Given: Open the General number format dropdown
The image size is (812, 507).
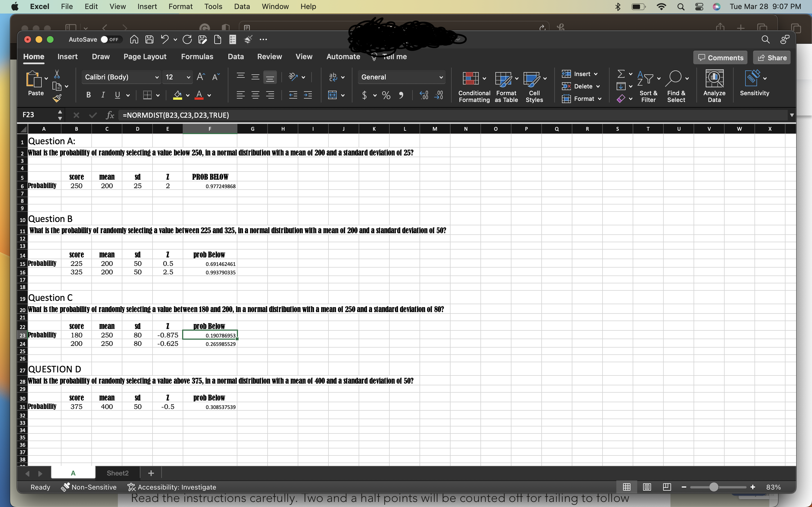Looking at the screenshot, I should click(x=441, y=77).
